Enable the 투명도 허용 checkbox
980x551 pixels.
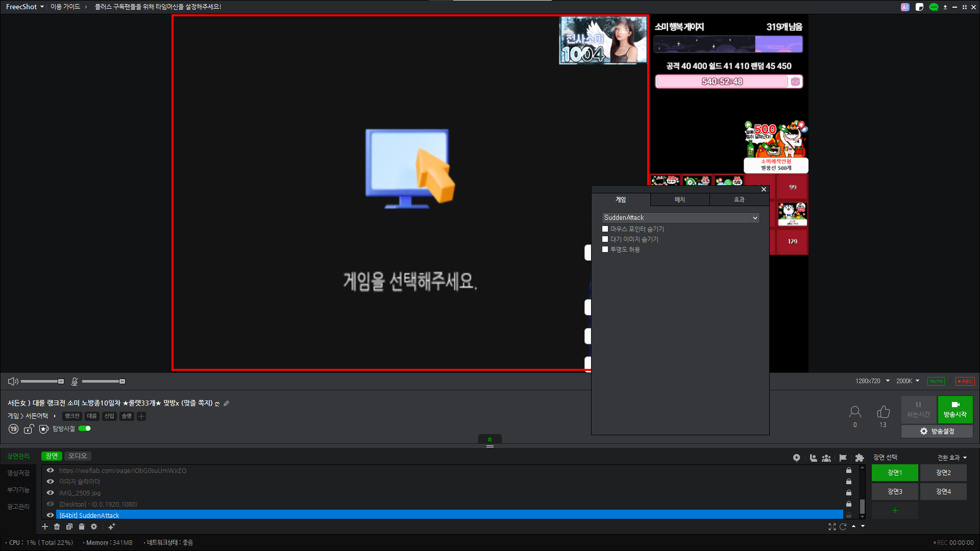605,249
